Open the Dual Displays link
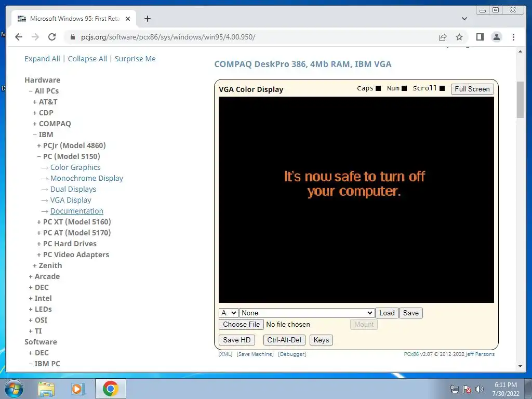Screen dimensions: 532x399 (73, 189)
